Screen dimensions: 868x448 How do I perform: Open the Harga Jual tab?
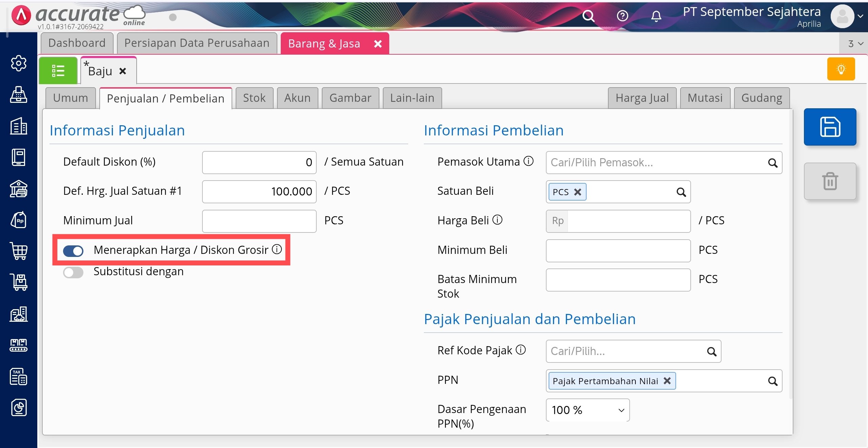click(642, 98)
